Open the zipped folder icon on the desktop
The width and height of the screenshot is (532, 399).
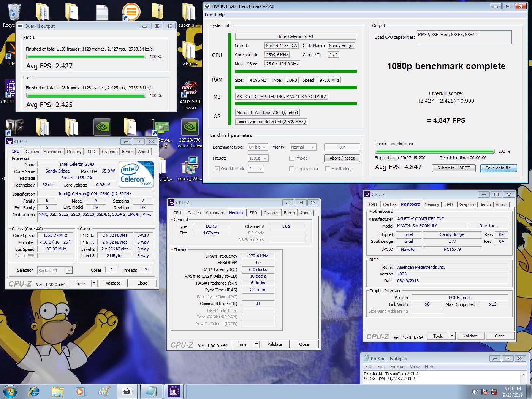coord(157,11)
